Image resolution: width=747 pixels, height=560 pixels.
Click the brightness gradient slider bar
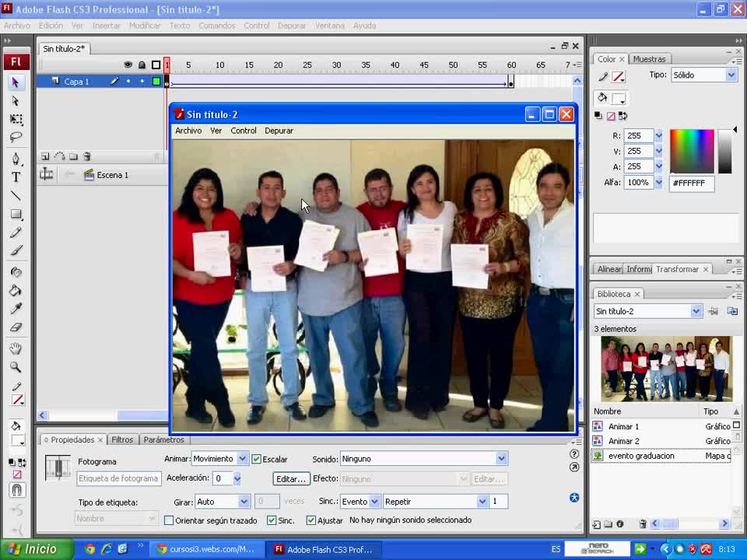[x=724, y=151]
